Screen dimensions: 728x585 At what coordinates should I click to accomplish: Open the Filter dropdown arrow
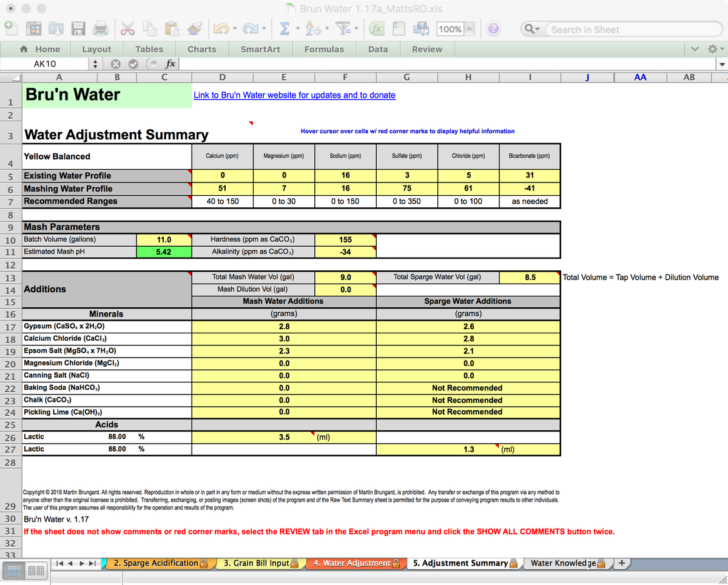point(356,28)
